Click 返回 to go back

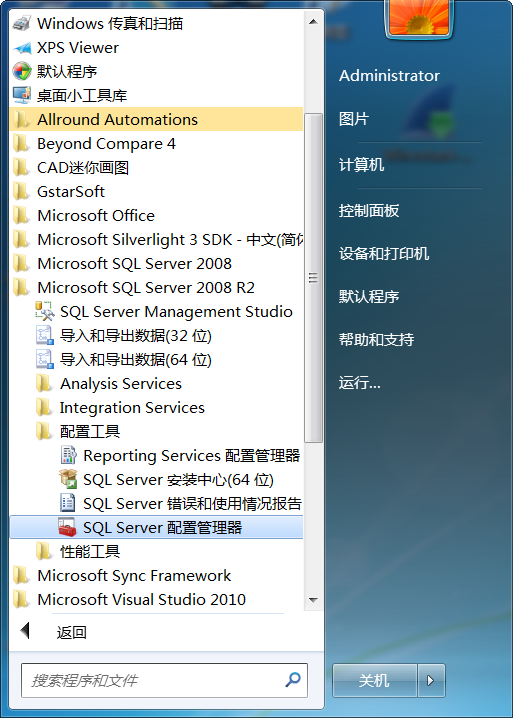pos(71,632)
